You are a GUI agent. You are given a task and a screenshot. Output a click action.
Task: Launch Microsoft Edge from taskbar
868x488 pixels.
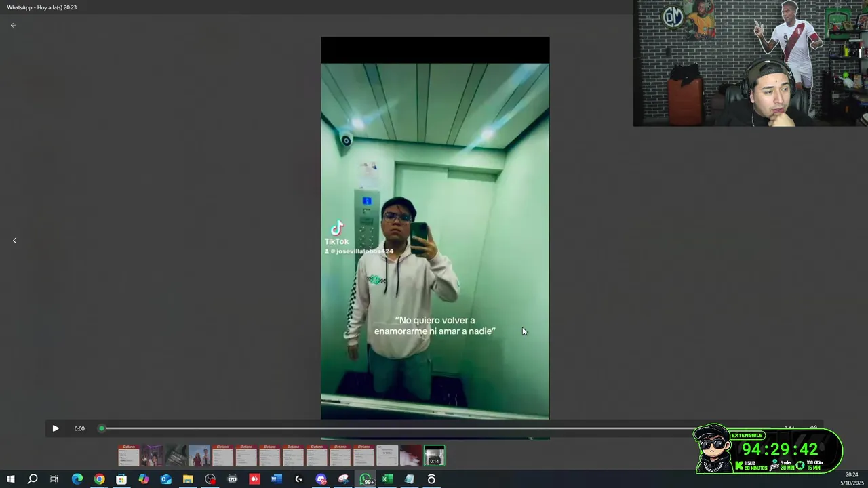(77, 479)
